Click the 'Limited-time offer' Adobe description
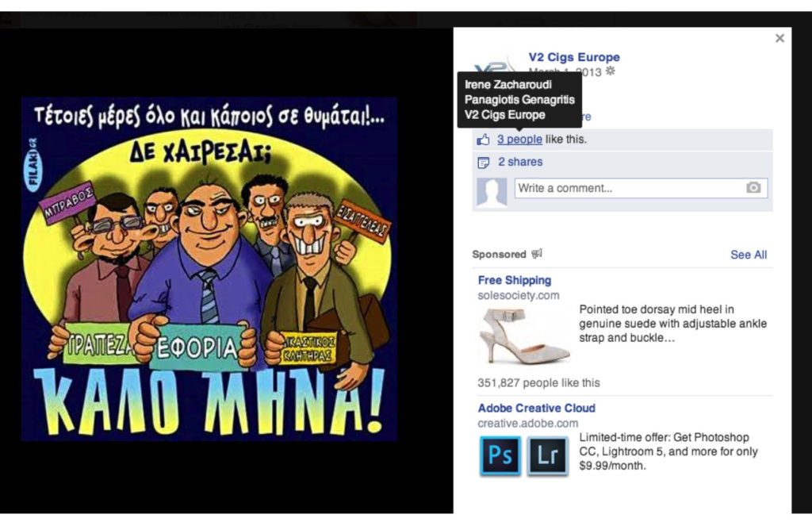The width and height of the screenshot is (812, 522). [x=668, y=451]
